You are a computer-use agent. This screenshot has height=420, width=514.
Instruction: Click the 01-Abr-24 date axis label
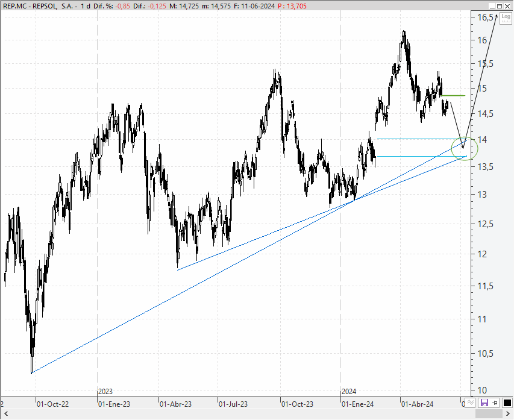pyautogui.click(x=418, y=404)
